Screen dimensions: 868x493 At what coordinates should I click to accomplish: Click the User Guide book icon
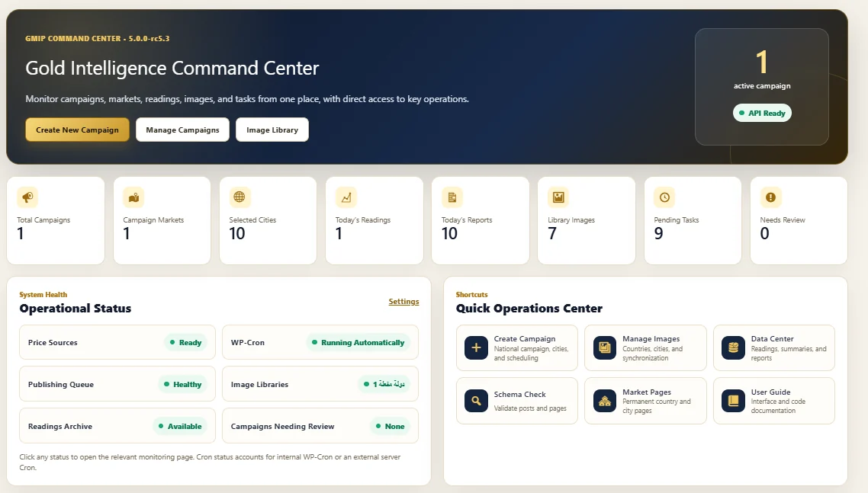click(734, 401)
